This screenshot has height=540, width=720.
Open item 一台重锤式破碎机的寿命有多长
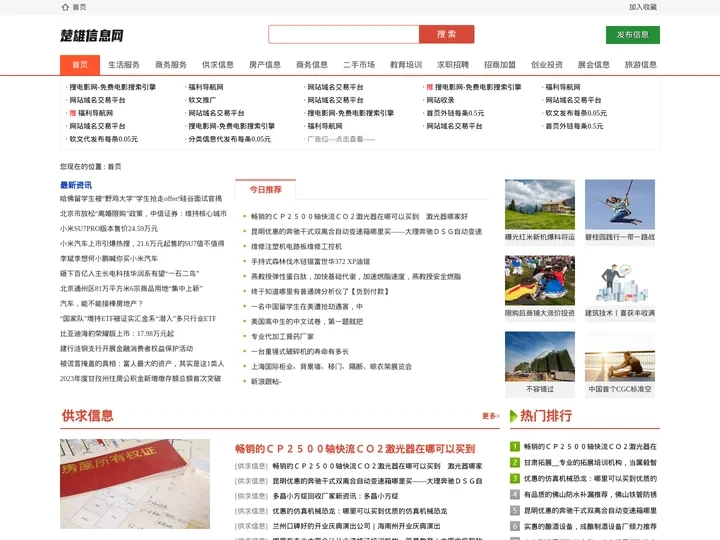[300, 351]
